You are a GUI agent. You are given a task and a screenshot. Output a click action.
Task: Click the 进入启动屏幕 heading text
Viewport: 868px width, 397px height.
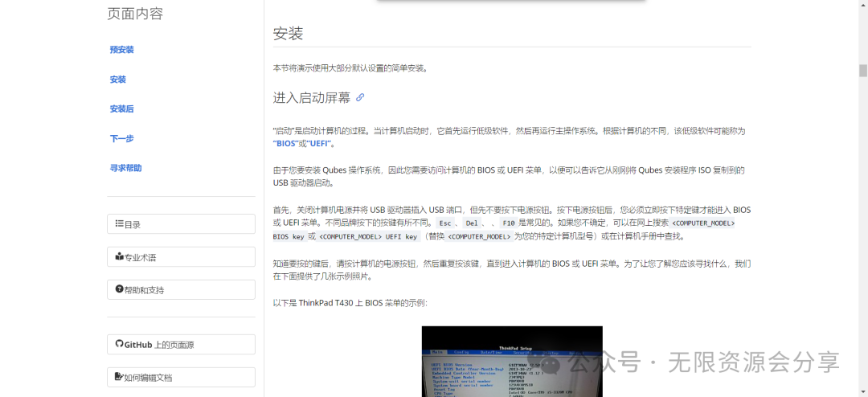[312, 98]
